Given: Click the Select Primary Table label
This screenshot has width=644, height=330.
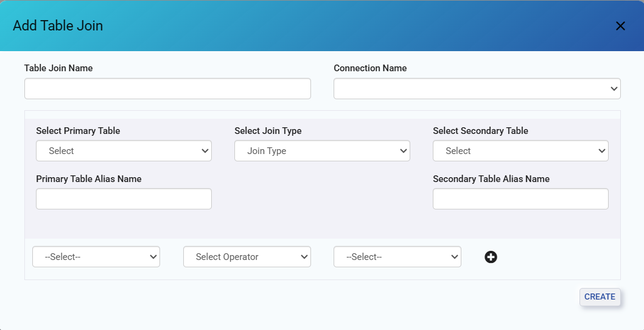Looking at the screenshot, I should [x=78, y=131].
